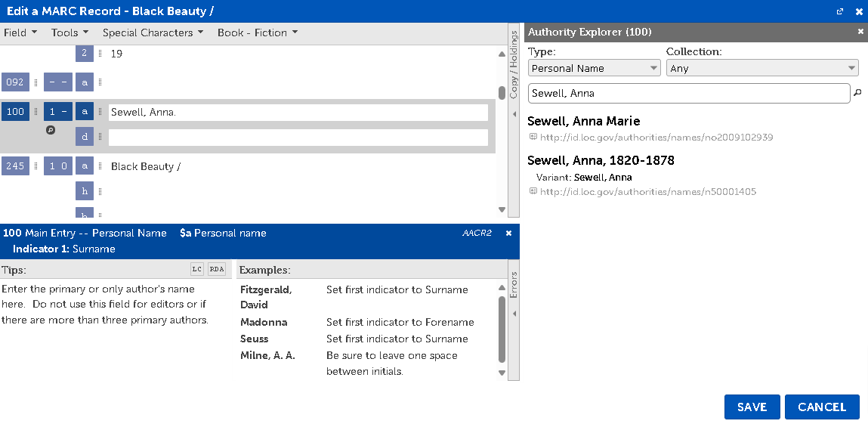868x427 pixels.
Task: Click the Madonna example
Action: pos(264,322)
